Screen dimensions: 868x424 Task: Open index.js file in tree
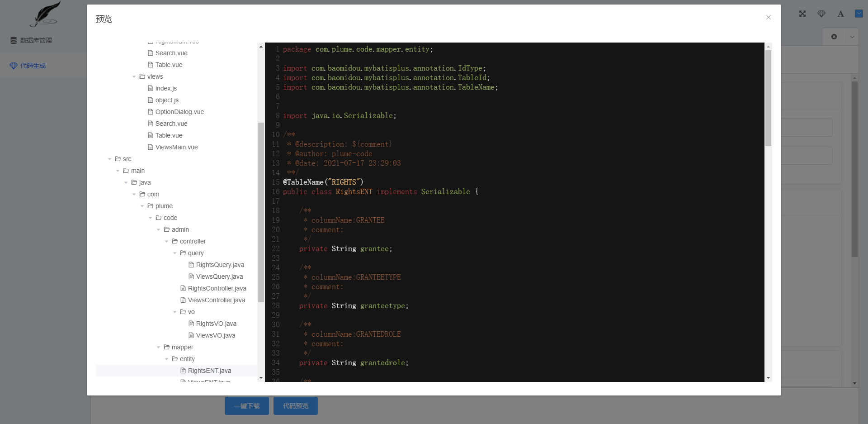pos(166,88)
